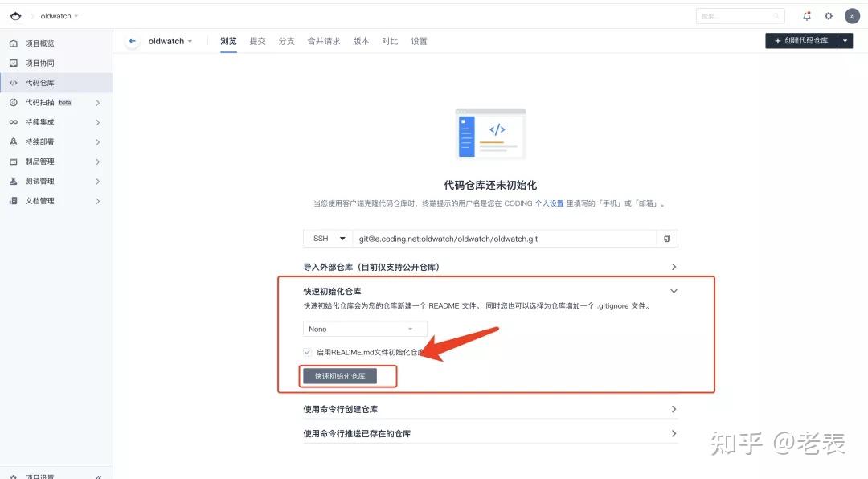
Task: Click the back arrow beside oldwatch
Action: (x=132, y=40)
